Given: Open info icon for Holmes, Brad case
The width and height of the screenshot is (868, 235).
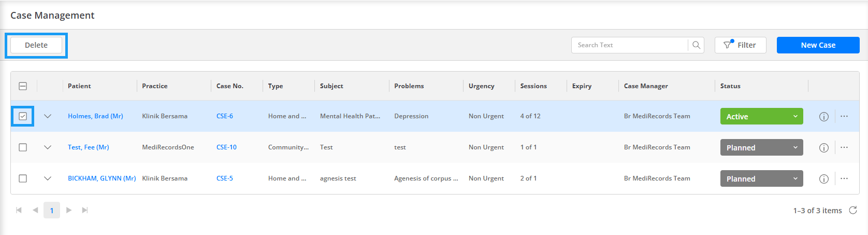Looking at the screenshot, I should coord(823,117).
